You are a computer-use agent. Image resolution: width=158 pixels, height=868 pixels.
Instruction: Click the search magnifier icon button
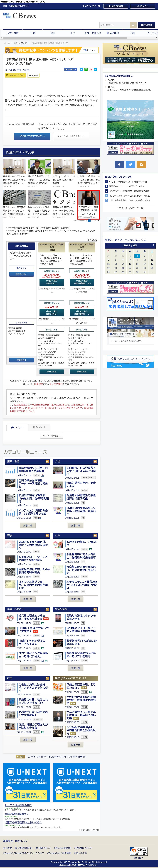[133, 25]
